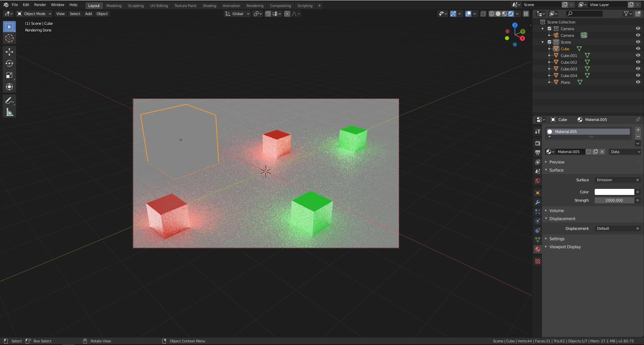Enable the snapping magnet in the viewport header
The image size is (644, 345).
[268, 14]
